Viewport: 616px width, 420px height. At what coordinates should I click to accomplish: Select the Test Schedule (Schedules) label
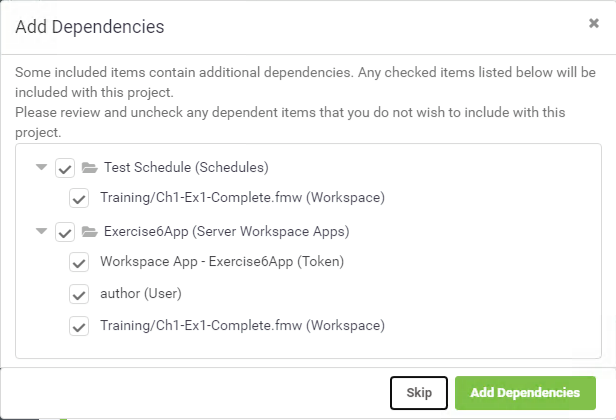click(186, 167)
